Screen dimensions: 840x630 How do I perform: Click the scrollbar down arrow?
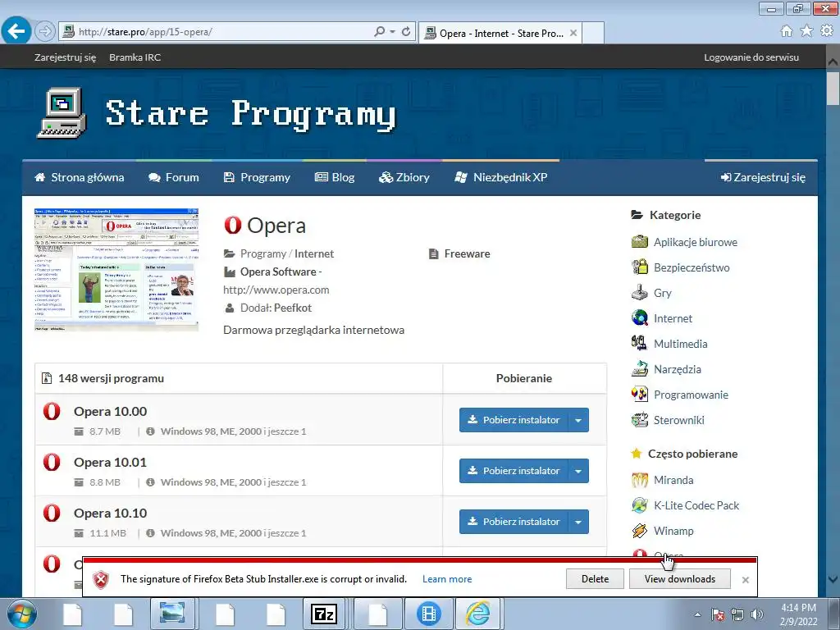(x=833, y=579)
